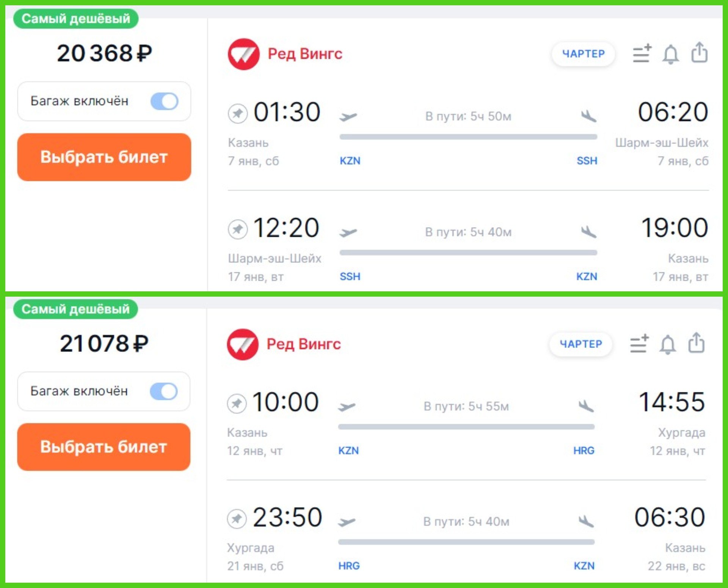Viewport: 728px width, 588px height.
Task: Share the 21 078₽ Hurghada ticket
Action: coord(697,343)
